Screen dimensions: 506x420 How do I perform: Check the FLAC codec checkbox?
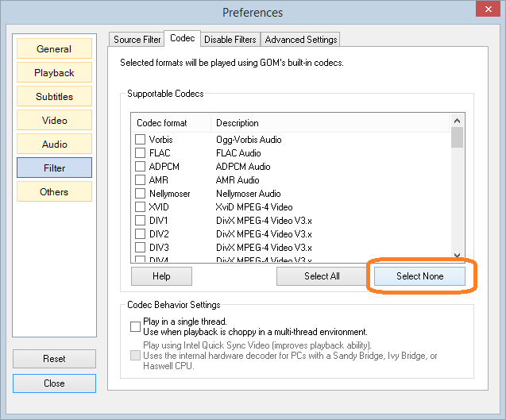point(141,153)
